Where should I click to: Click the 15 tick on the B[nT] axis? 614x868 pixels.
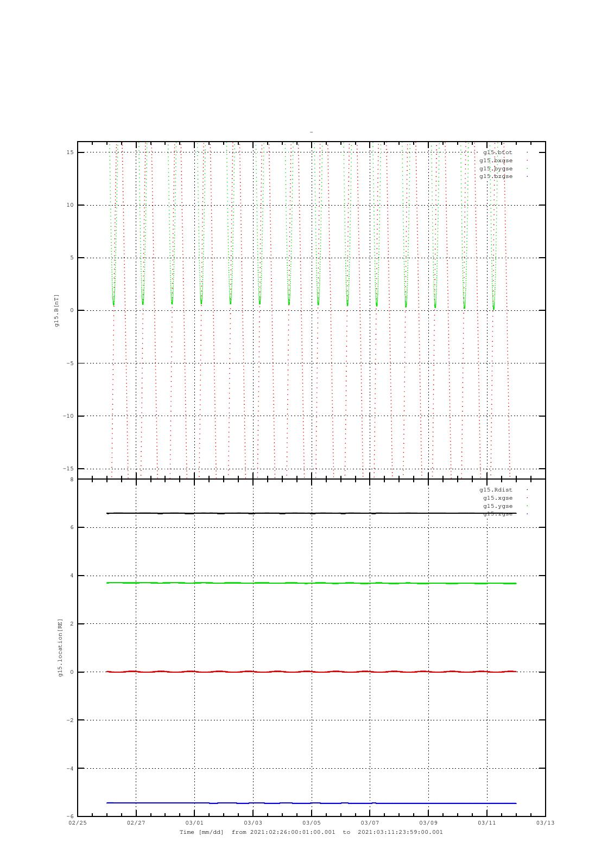click(x=70, y=152)
